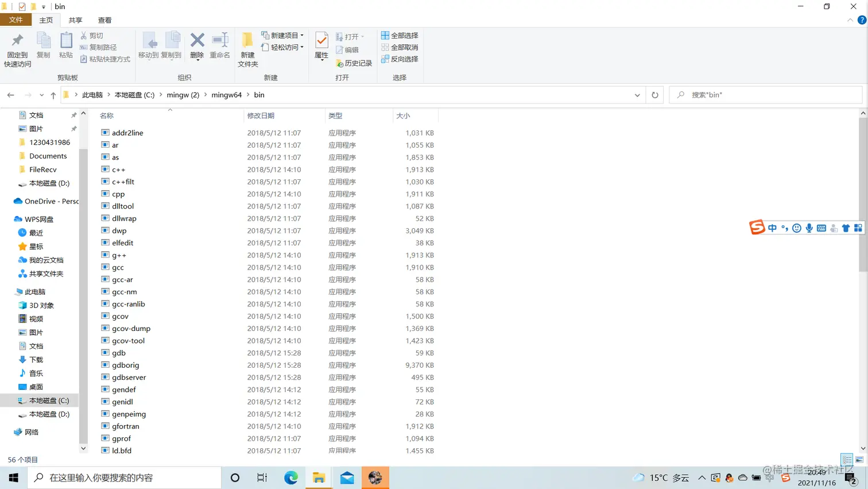Navigate to Local Disk (C:) in breadcrumb
This screenshot has width=868, height=489.
click(x=134, y=95)
